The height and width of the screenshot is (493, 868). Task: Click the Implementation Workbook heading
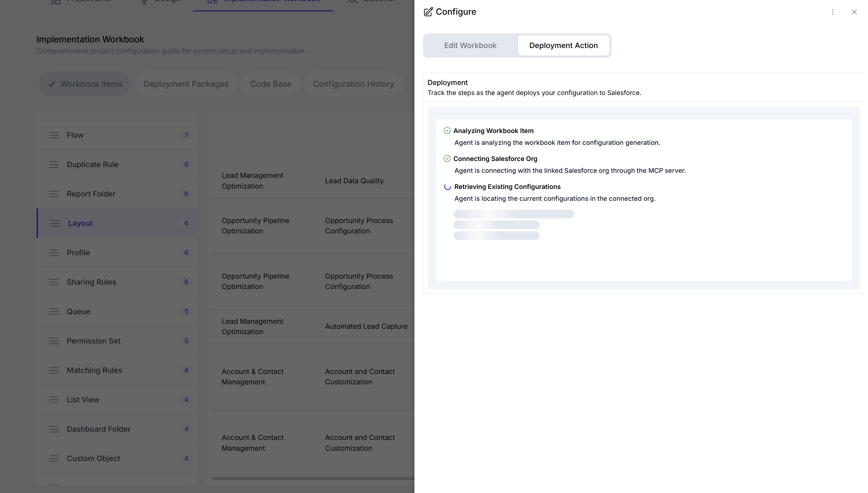[x=90, y=39]
